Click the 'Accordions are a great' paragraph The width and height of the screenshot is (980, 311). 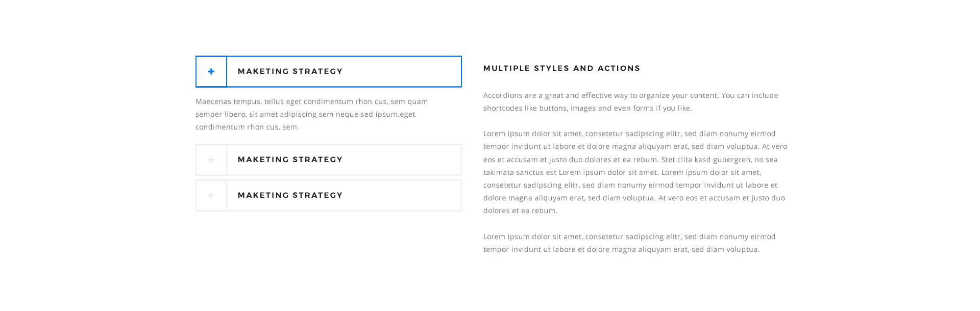(x=631, y=101)
